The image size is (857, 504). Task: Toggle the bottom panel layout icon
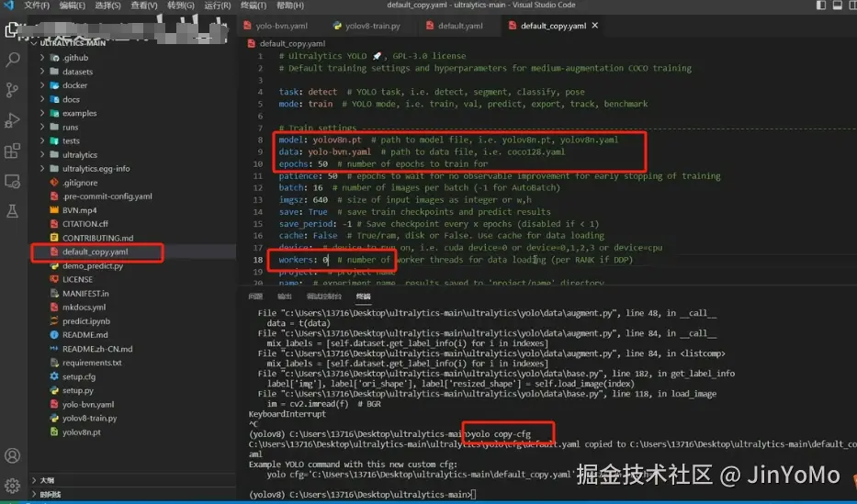tap(838, 5)
